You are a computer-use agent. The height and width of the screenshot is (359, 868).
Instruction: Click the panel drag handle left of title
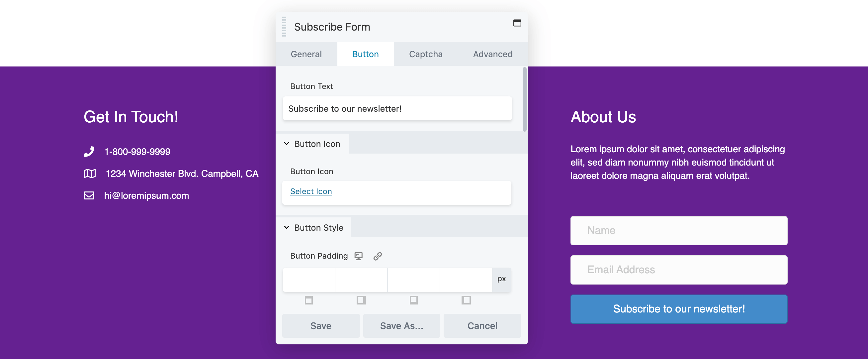pyautogui.click(x=284, y=27)
